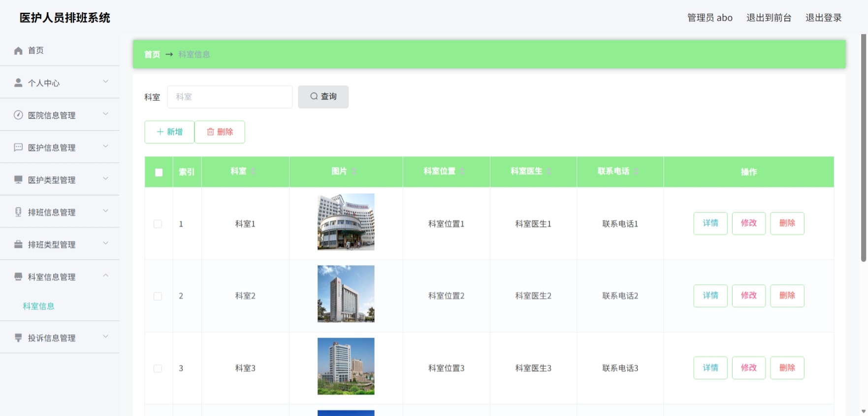Toggle the select-all checkbox in table header
868x416 pixels.
(159, 173)
